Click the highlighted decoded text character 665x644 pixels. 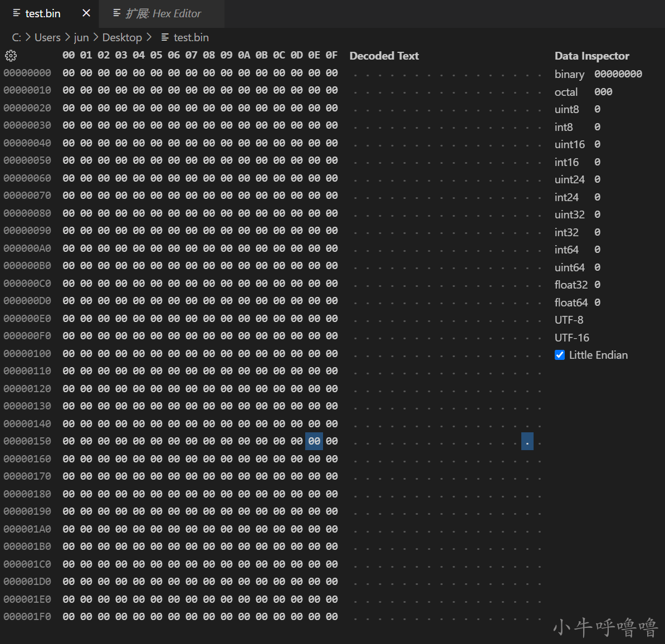click(527, 441)
